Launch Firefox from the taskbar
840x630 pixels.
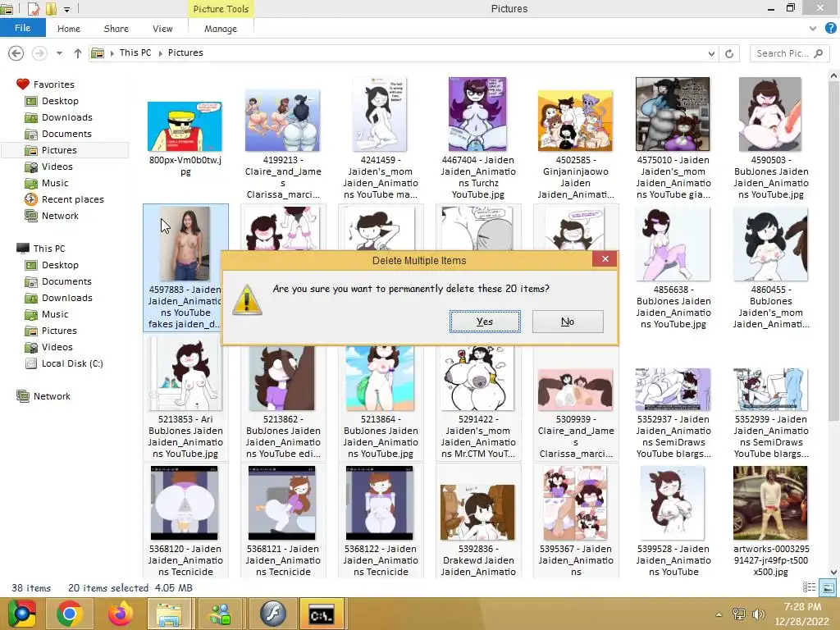click(120, 614)
